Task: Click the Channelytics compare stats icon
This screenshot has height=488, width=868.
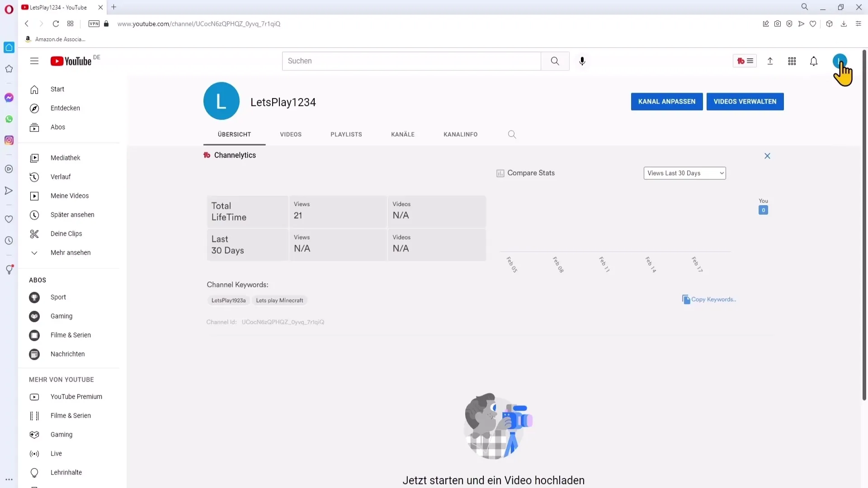Action: 500,173
